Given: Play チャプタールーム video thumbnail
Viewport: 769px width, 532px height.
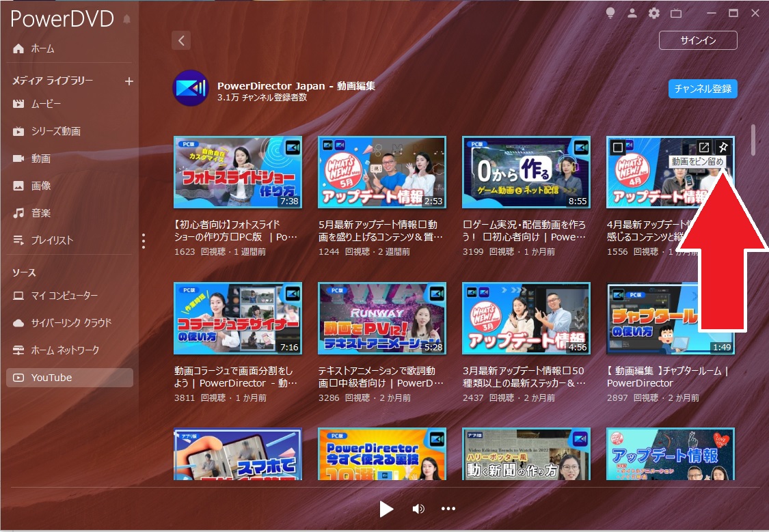Looking at the screenshot, I should tap(671, 318).
